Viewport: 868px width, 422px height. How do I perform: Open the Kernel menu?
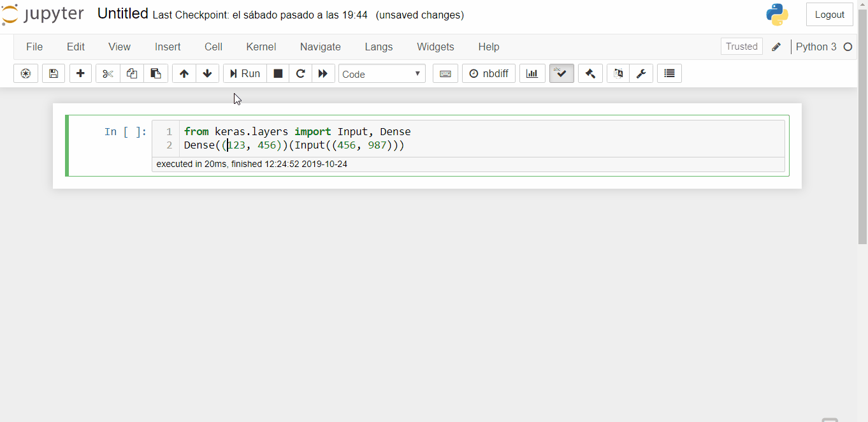point(261,47)
